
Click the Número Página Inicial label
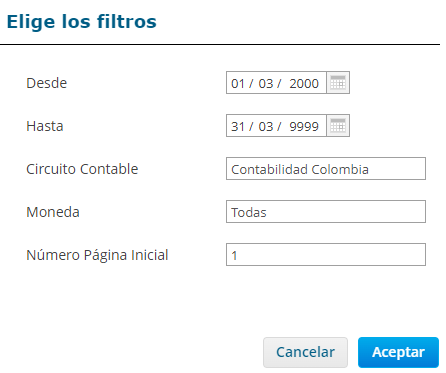[97, 255]
